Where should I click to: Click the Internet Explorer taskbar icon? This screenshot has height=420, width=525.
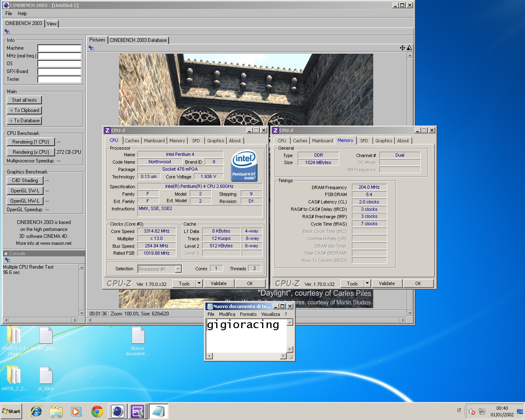pyautogui.click(x=36, y=411)
